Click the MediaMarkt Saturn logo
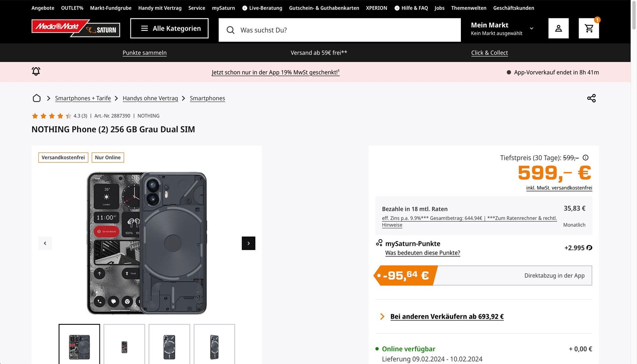The width and height of the screenshot is (637, 364). point(76,29)
